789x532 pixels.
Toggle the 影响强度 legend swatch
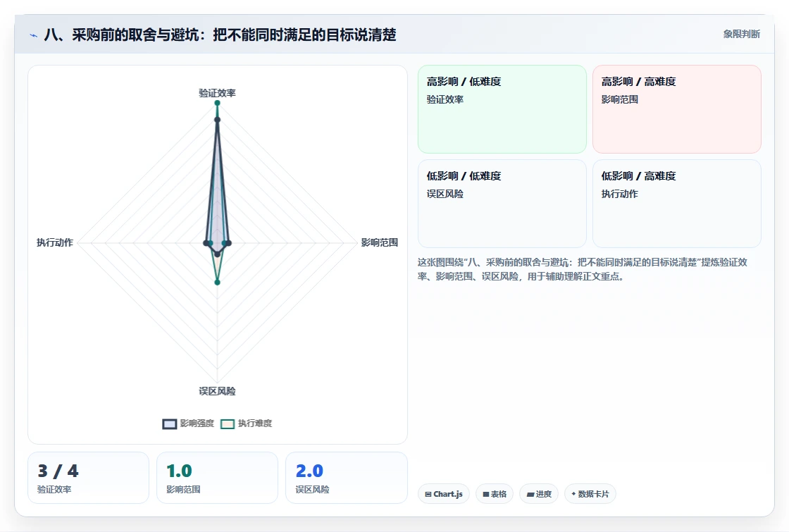pyautogui.click(x=170, y=423)
